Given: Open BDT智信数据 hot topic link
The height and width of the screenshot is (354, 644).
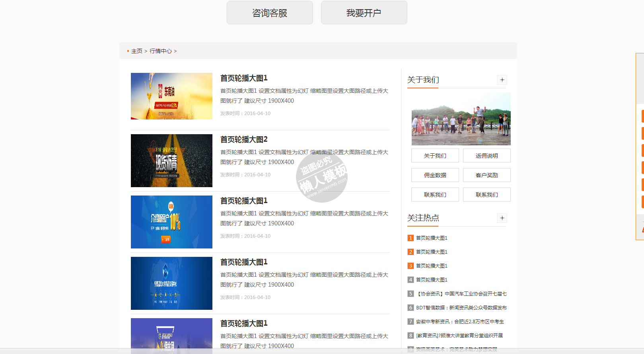Looking at the screenshot, I should pyautogui.click(x=461, y=308).
